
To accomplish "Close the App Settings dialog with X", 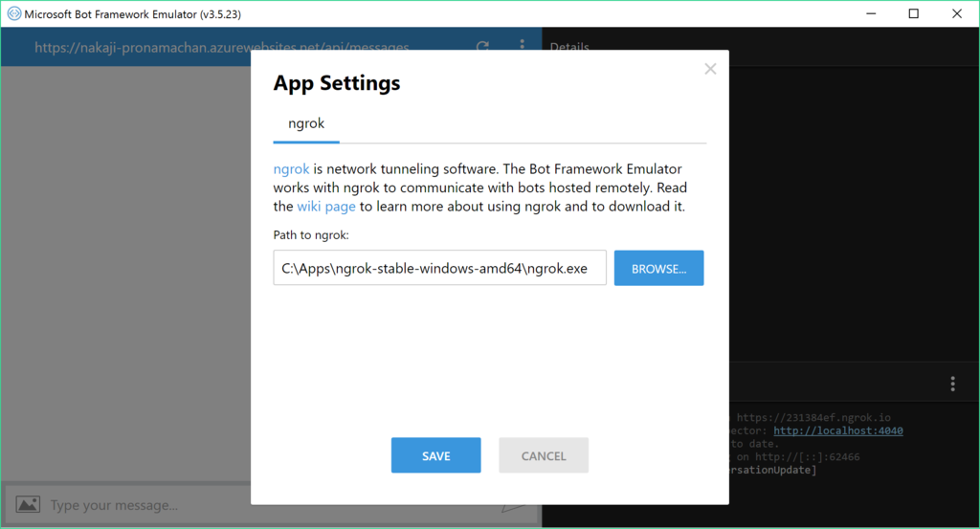I will point(710,69).
